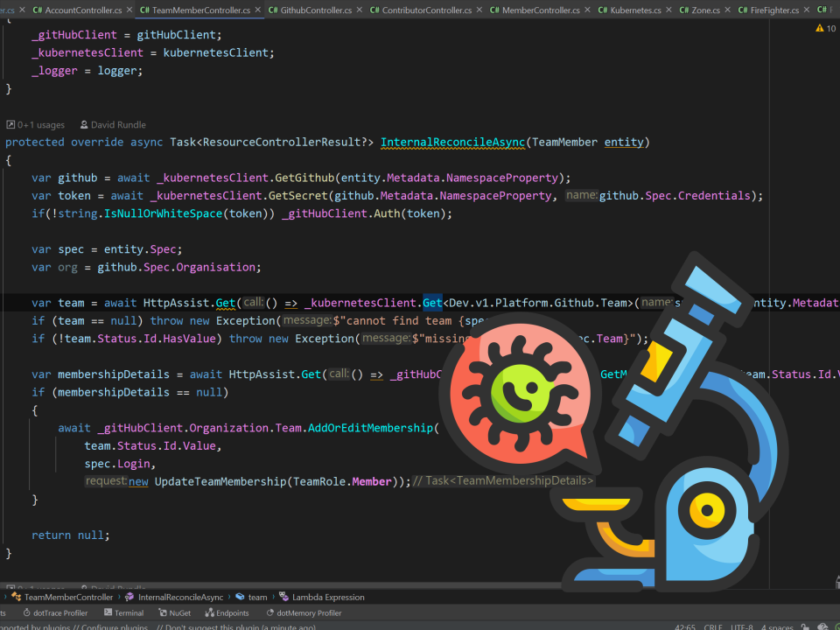Close the FireFighter.cs tab
The height and width of the screenshot is (630, 840).
pos(807,10)
